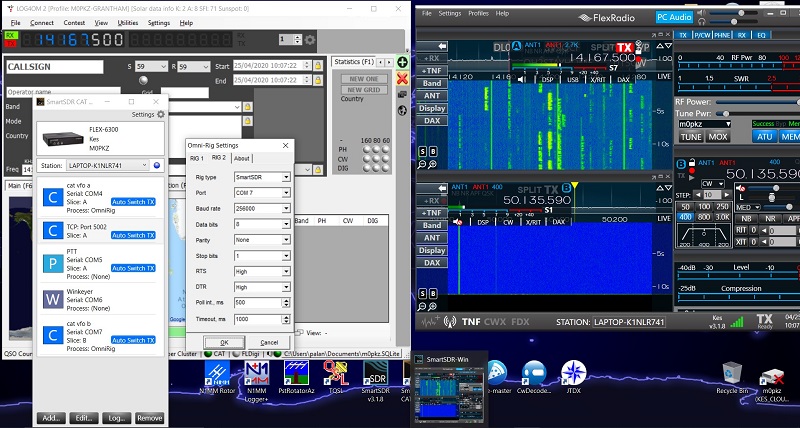The image size is (800, 428).
Task: Click the red X clear icon in Log4OM
Action: click(x=402, y=79)
